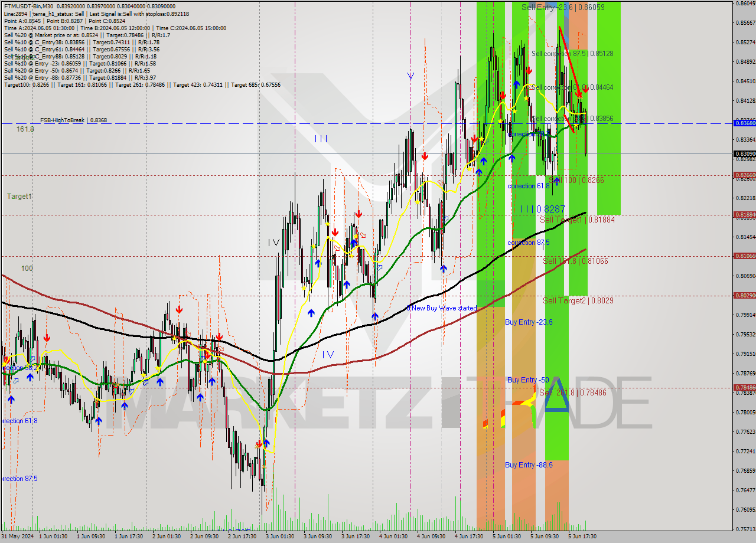Click the 3 Jun 09:30 time label
Image resolution: width=756 pixels, height=543 pixels.
tap(318, 537)
